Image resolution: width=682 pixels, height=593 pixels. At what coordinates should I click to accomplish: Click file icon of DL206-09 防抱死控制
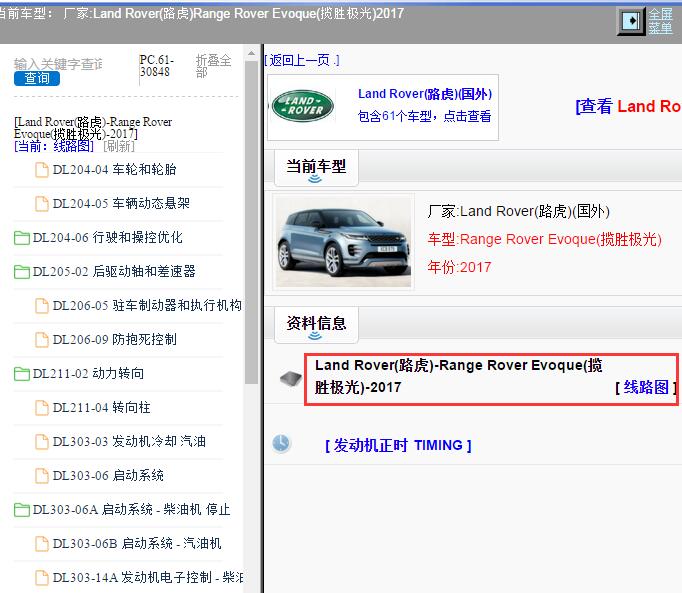(x=42, y=340)
